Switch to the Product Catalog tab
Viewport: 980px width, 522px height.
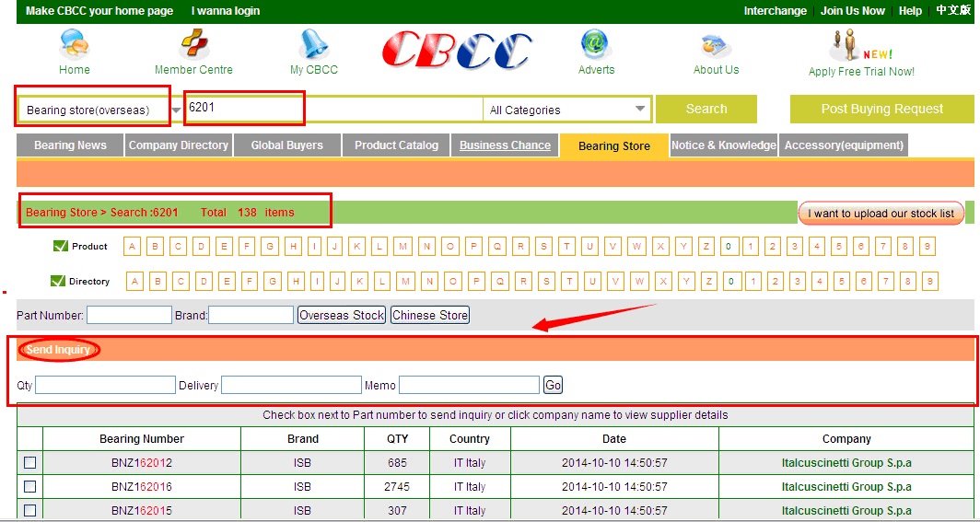point(396,145)
